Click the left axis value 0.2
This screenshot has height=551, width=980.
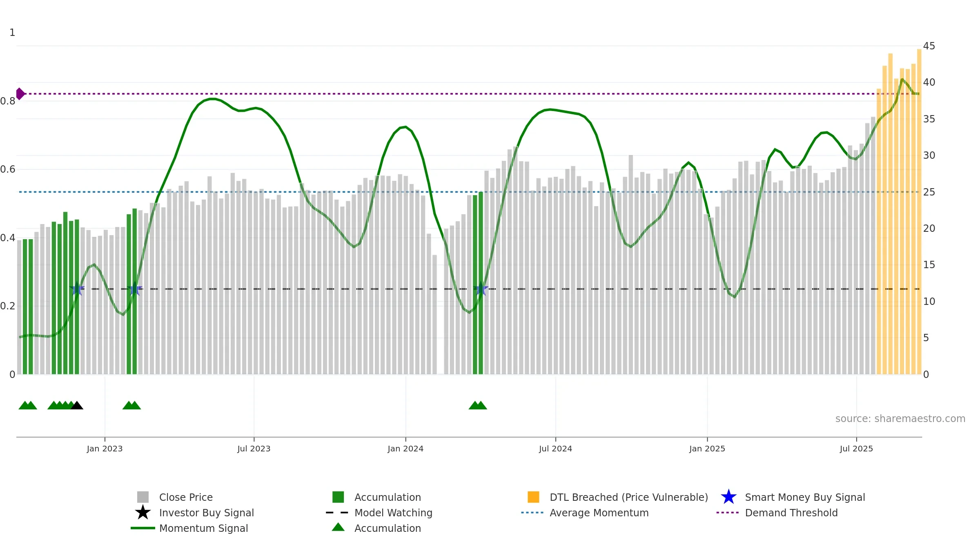tap(8, 306)
